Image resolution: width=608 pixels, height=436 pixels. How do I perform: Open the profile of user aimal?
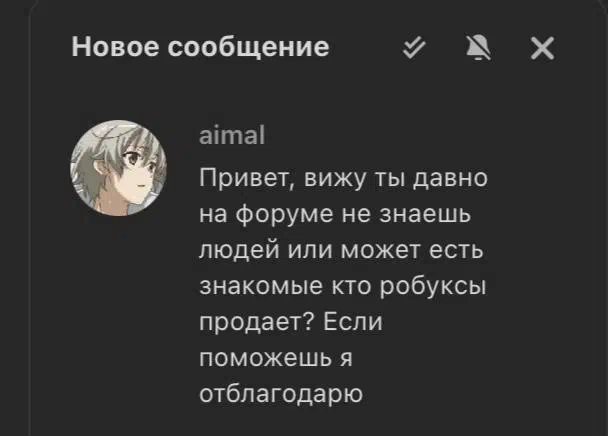click(x=232, y=135)
